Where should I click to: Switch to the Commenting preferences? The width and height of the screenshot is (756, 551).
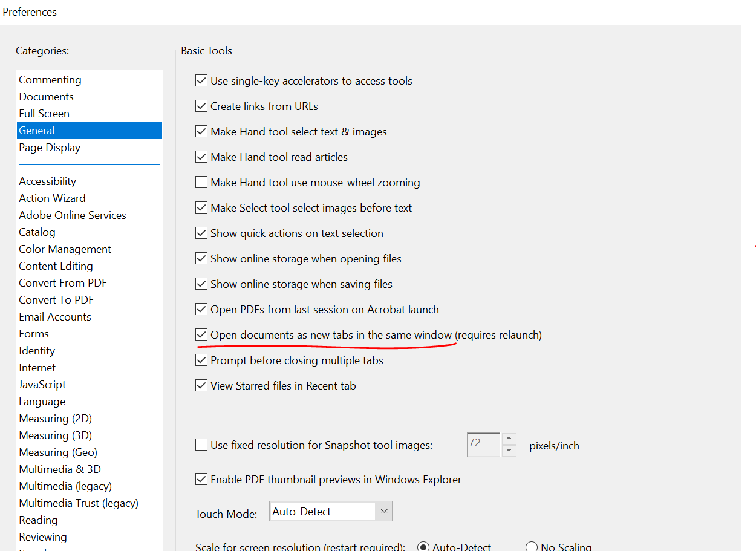[50, 79]
